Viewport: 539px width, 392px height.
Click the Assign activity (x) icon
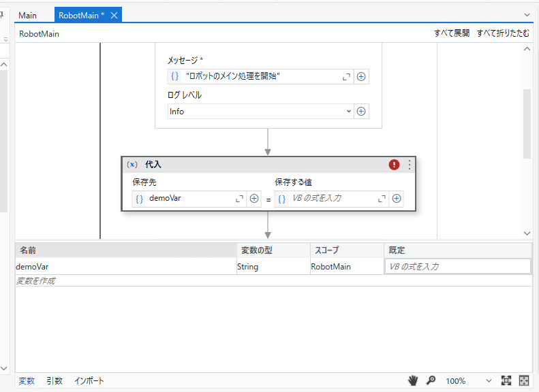(132, 165)
